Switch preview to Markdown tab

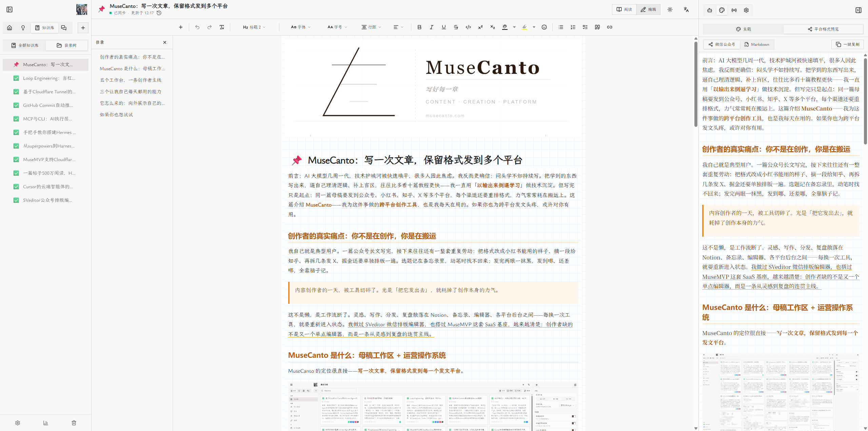756,44
